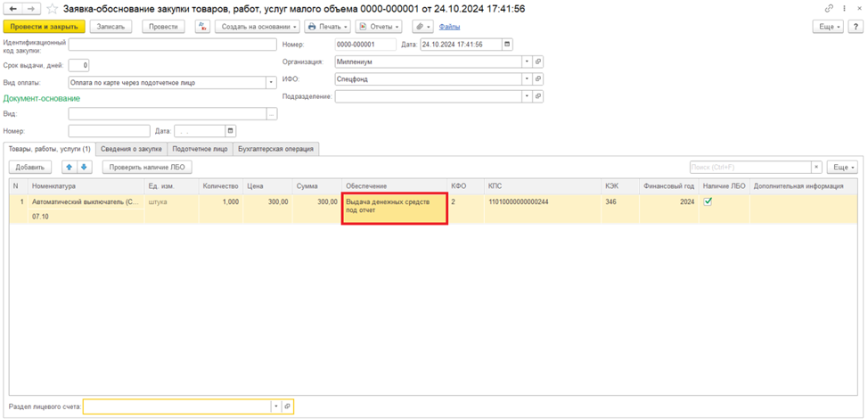Expand the ИФО dropdown arrow
Screen dimensions: 868x419
click(x=527, y=79)
